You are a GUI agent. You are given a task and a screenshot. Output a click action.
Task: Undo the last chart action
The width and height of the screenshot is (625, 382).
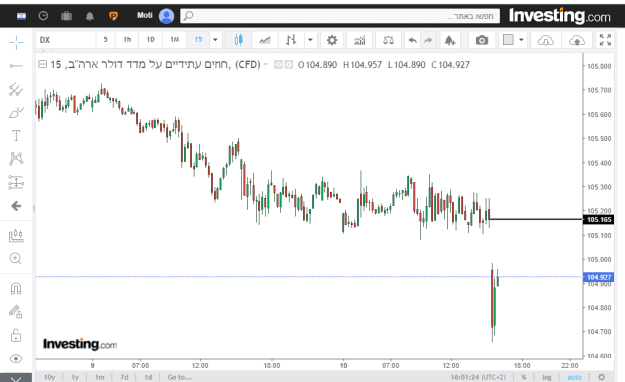[413, 40]
